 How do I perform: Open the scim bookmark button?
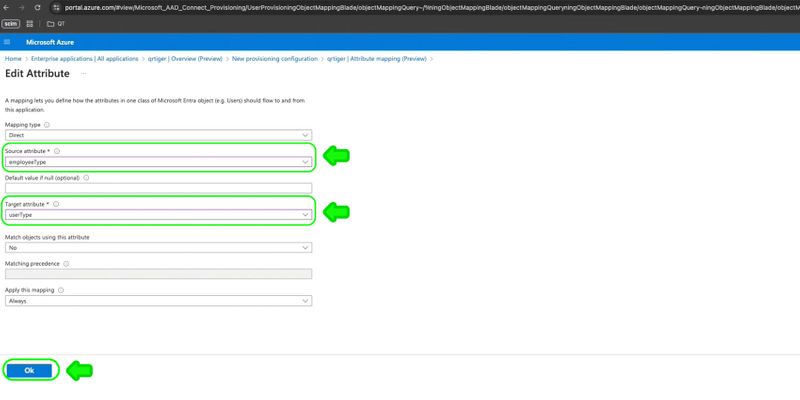coord(11,23)
